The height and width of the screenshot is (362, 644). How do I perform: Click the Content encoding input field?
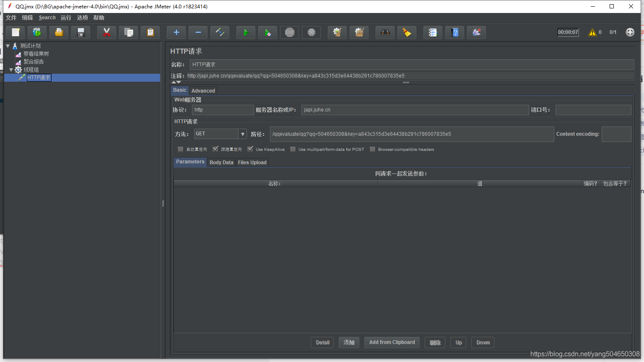point(616,134)
